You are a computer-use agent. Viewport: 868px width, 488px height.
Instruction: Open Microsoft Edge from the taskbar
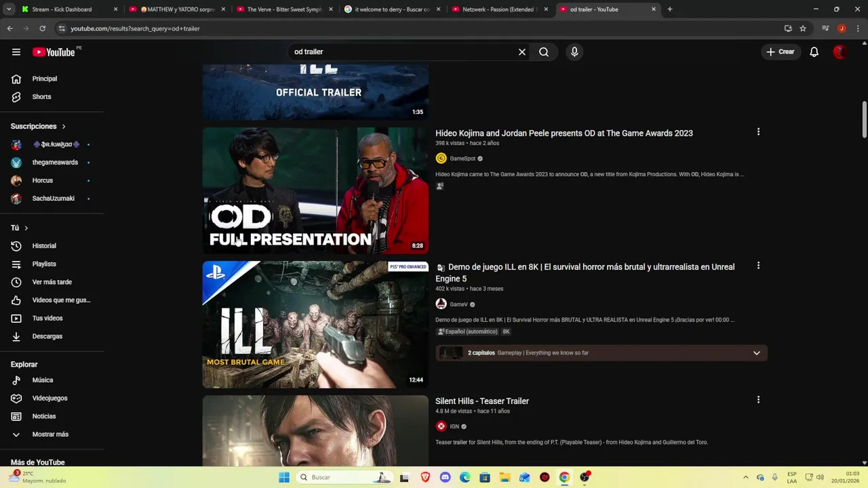(x=465, y=477)
